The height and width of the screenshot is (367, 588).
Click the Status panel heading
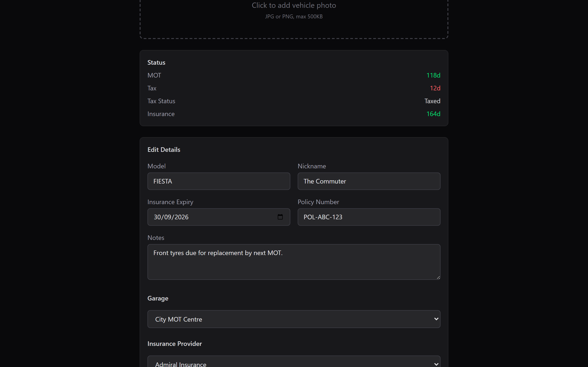pyautogui.click(x=156, y=62)
